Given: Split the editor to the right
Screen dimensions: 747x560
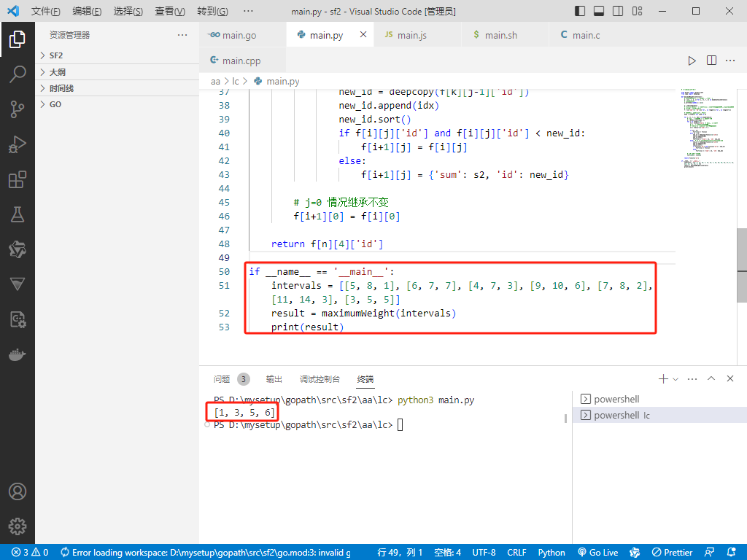Looking at the screenshot, I should [x=711, y=61].
